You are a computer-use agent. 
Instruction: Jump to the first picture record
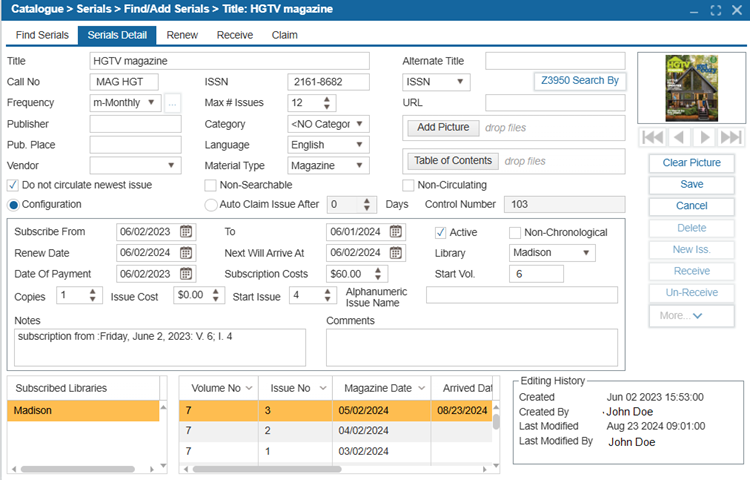tap(652, 137)
